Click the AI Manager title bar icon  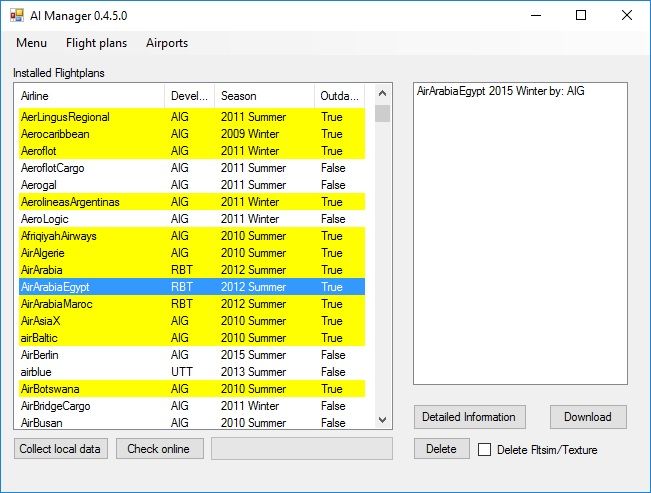click(x=17, y=16)
